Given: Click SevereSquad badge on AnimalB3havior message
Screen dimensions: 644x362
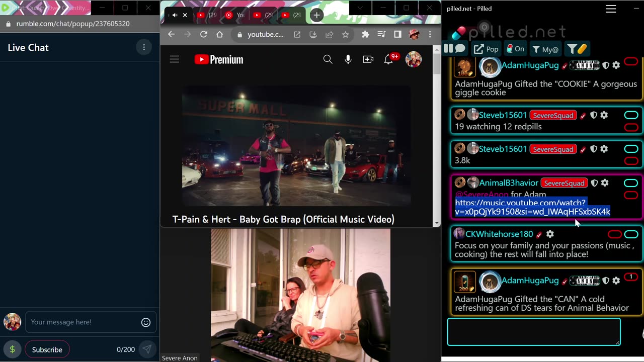Looking at the screenshot, I should point(564,183).
